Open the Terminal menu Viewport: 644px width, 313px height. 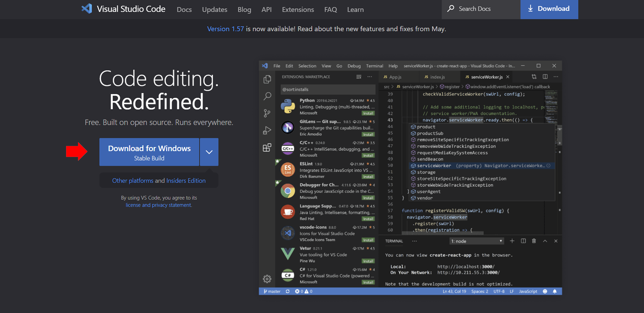coord(375,66)
